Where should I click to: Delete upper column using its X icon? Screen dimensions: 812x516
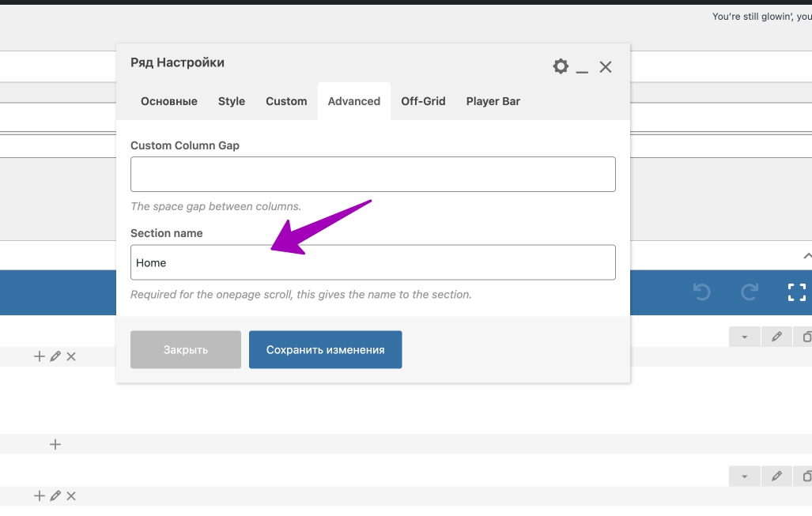pyautogui.click(x=71, y=356)
